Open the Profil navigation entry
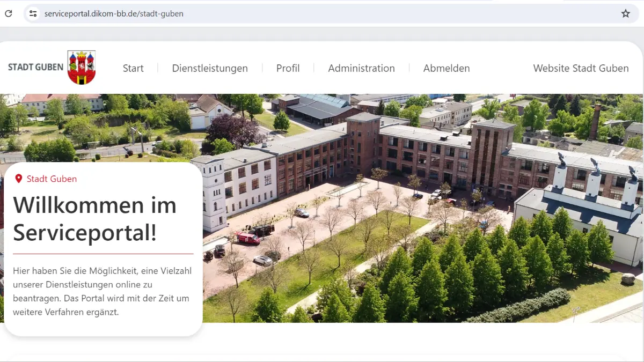 [x=288, y=68]
